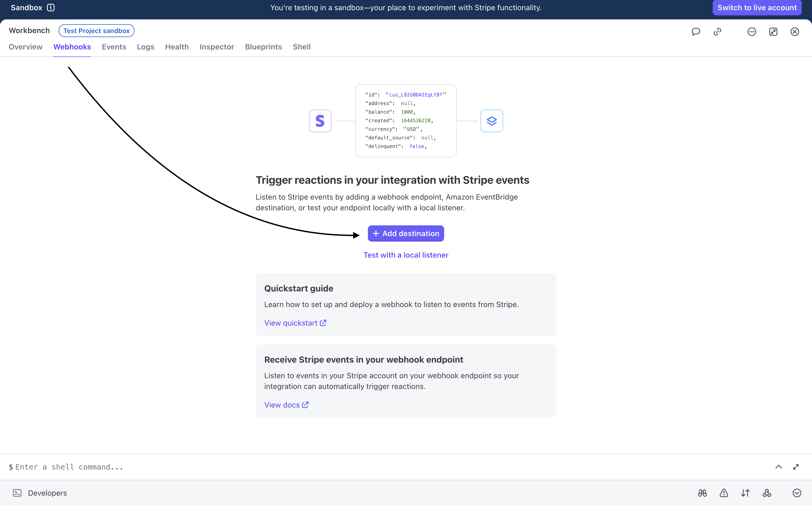812x505 pixels.
Task: Open the webhooks icon in the status bar
Action: coord(767,493)
